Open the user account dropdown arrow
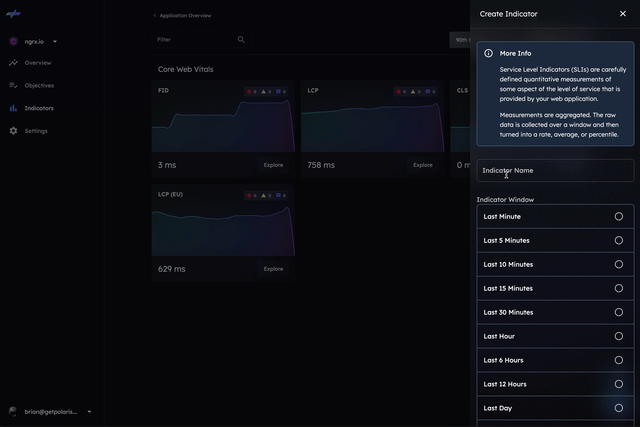 [89, 412]
